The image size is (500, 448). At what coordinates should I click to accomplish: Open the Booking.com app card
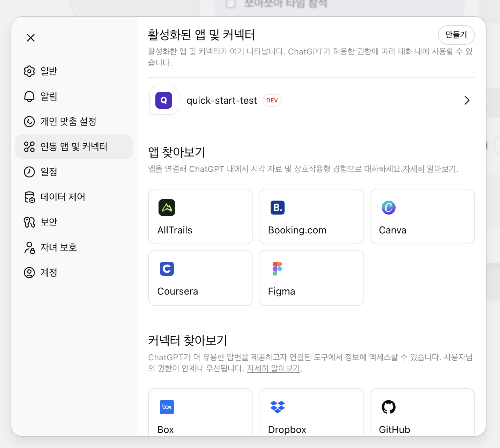[x=311, y=217]
